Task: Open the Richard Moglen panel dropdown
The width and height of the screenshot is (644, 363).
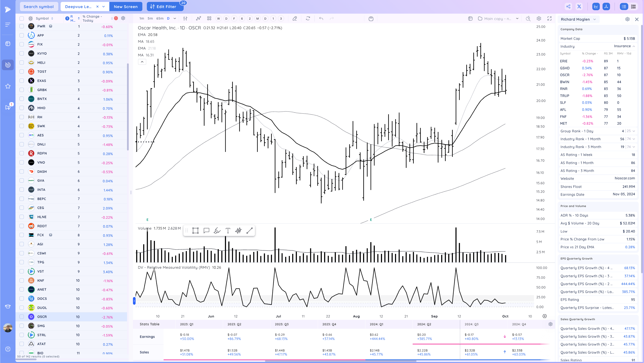Action: (595, 19)
